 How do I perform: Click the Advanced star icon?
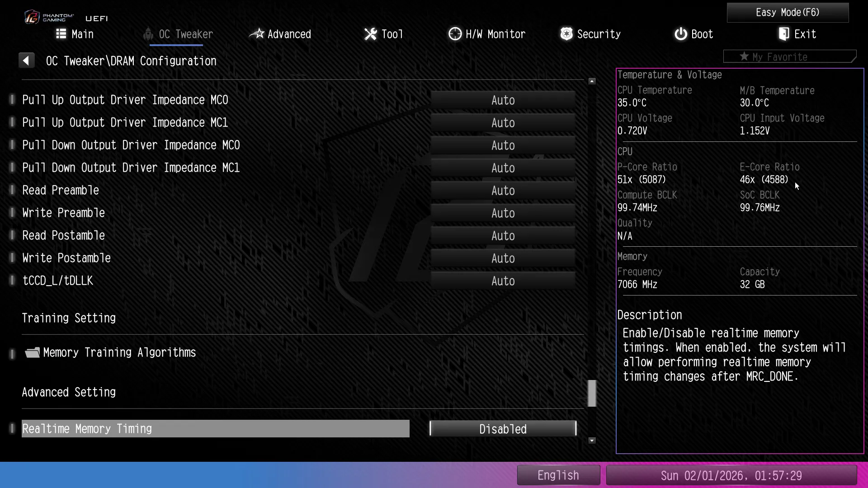257,34
